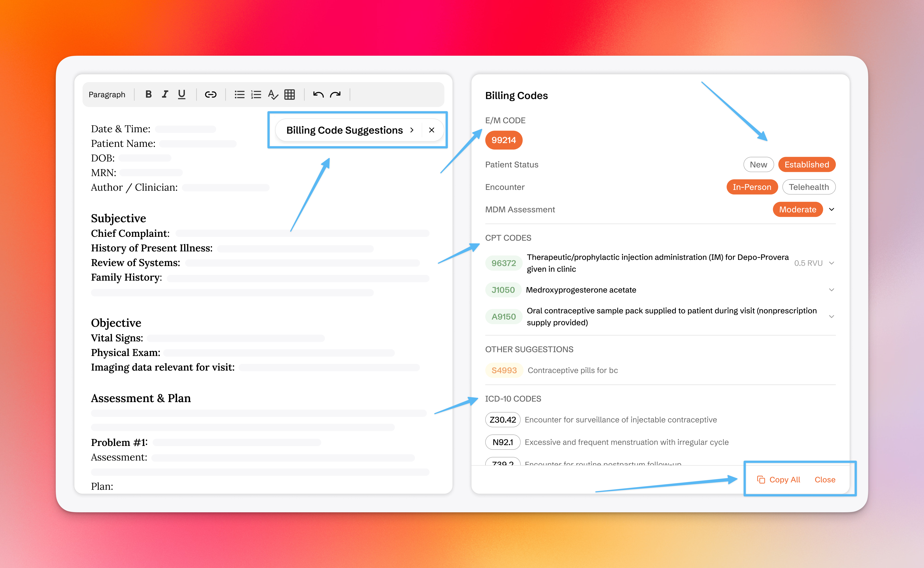Apply underline formatting
The height and width of the screenshot is (568, 924).
pos(182,94)
